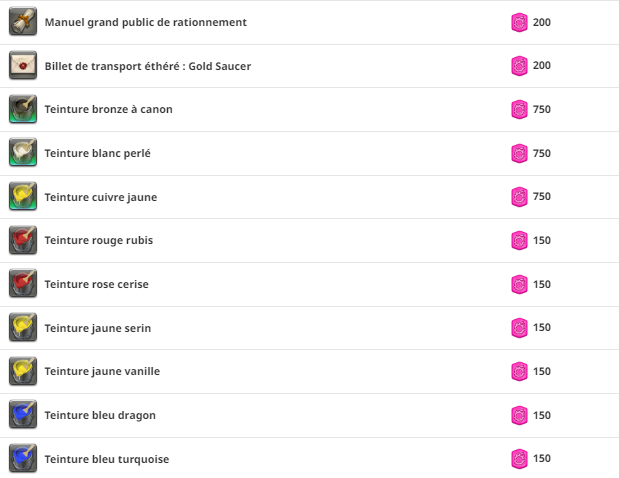The image size is (619, 478).
Task: Click the Teinture rose cerise dye icon
Action: click(x=23, y=283)
